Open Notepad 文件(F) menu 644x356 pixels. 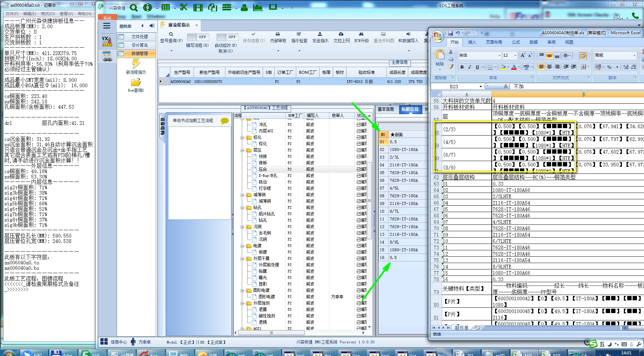pyautogui.click(x=12, y=14)
